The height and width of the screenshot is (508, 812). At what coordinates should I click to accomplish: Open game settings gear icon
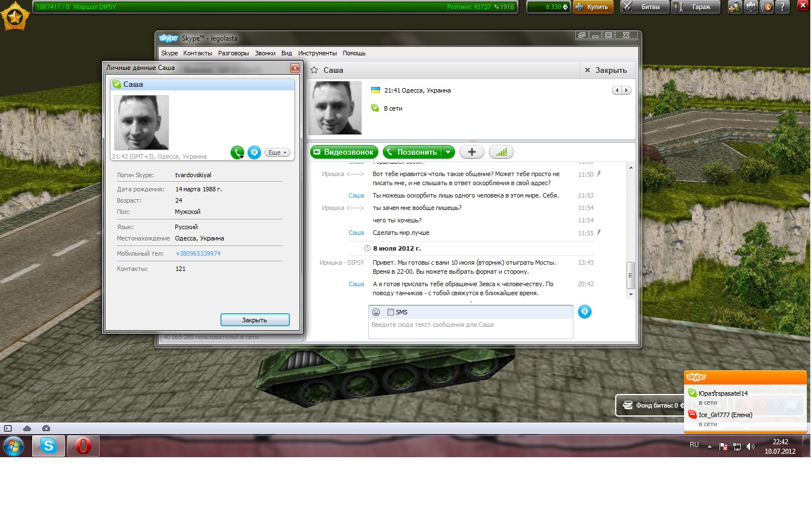[x=751, y=7]
